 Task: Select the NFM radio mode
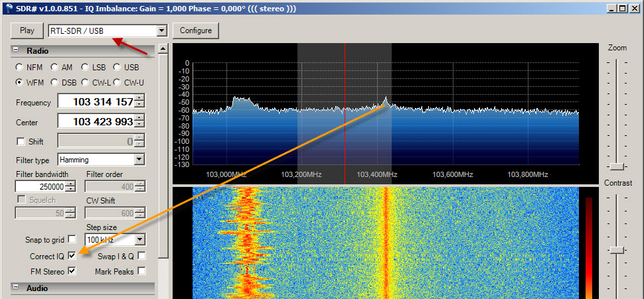tap(20, 67)
